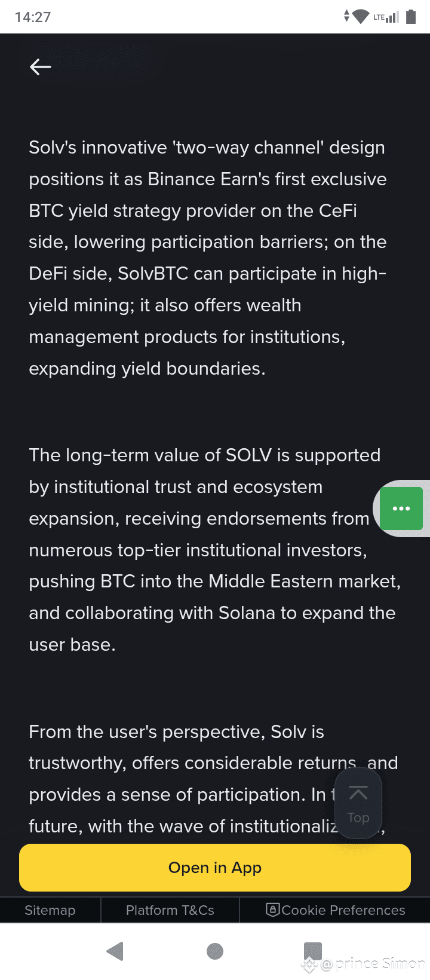Tap the "From the user's perspective" paragraph
The height and width of the screenshot is (980, 430).
click(x=179, y=763)
